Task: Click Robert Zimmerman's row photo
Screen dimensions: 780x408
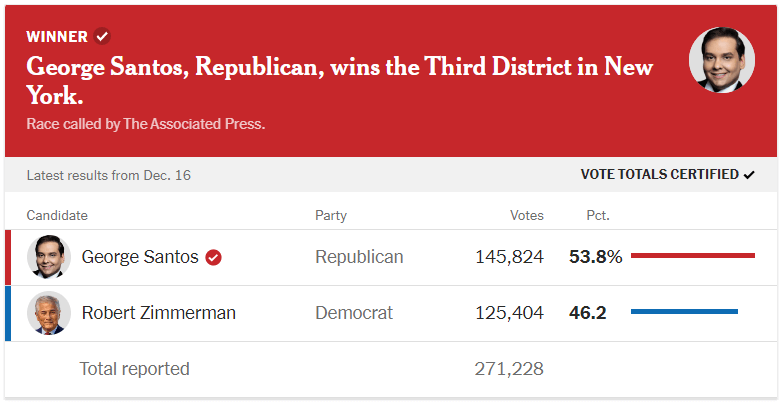Action: (x=49, y=313)
